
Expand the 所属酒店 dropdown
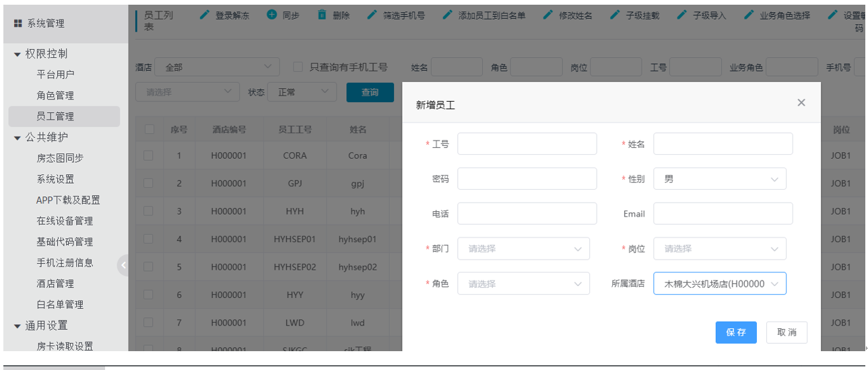point(719,284)
